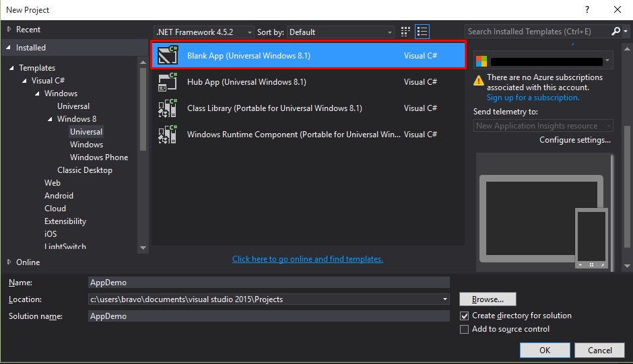Click the template tree scrollbar up arrow
633x364 pixels.
click(143, 62)
